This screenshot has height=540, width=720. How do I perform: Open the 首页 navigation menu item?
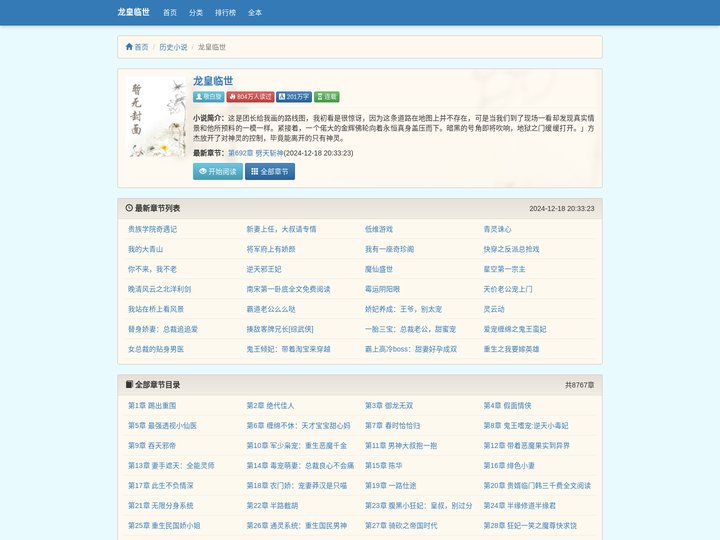click(x=170, y=12)
